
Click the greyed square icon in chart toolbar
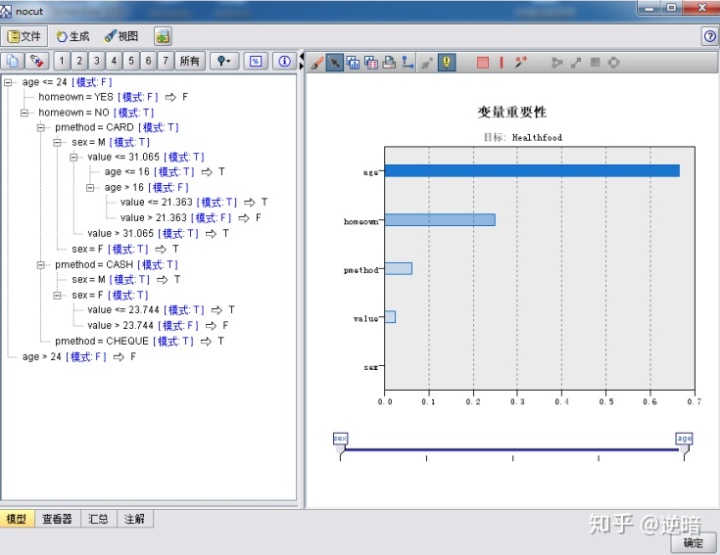pyautogui.click(x=595, y=62)
